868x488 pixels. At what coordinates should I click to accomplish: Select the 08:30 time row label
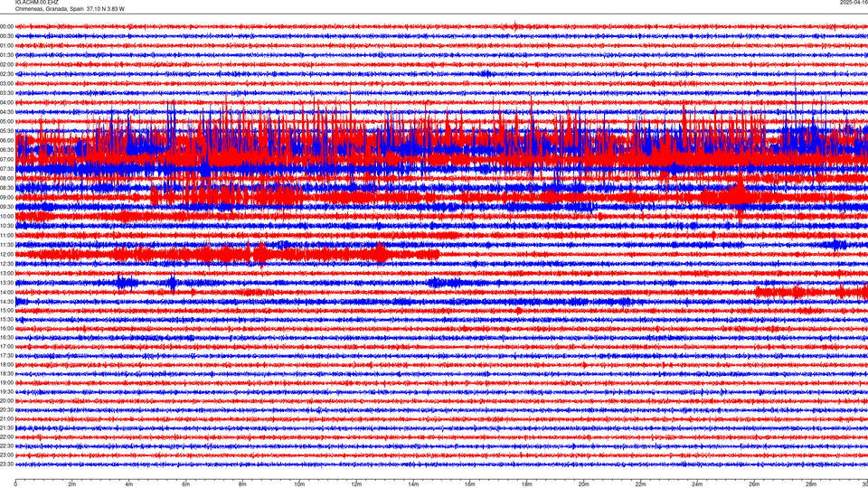[x=6, y=188]
